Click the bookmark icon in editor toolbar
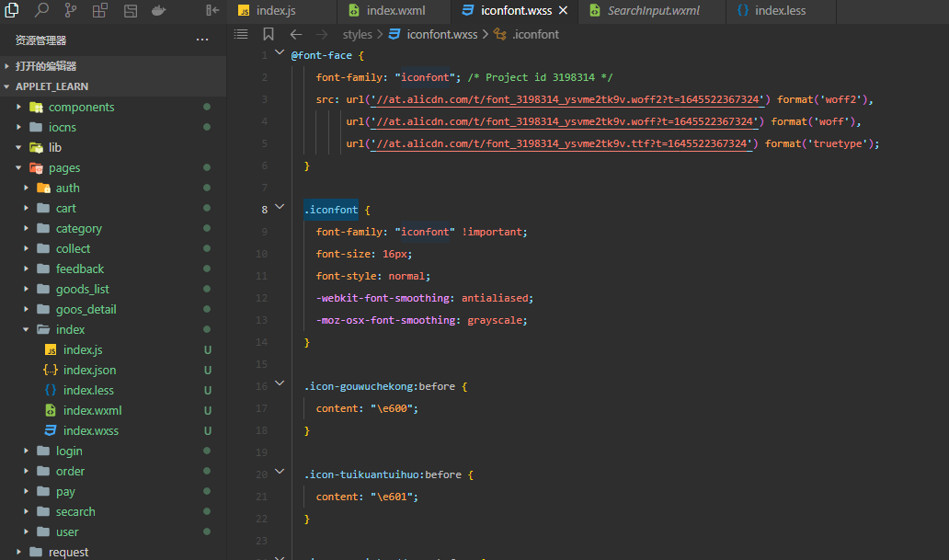The height and width of the screenshot is (560, 949). (268, 34)
